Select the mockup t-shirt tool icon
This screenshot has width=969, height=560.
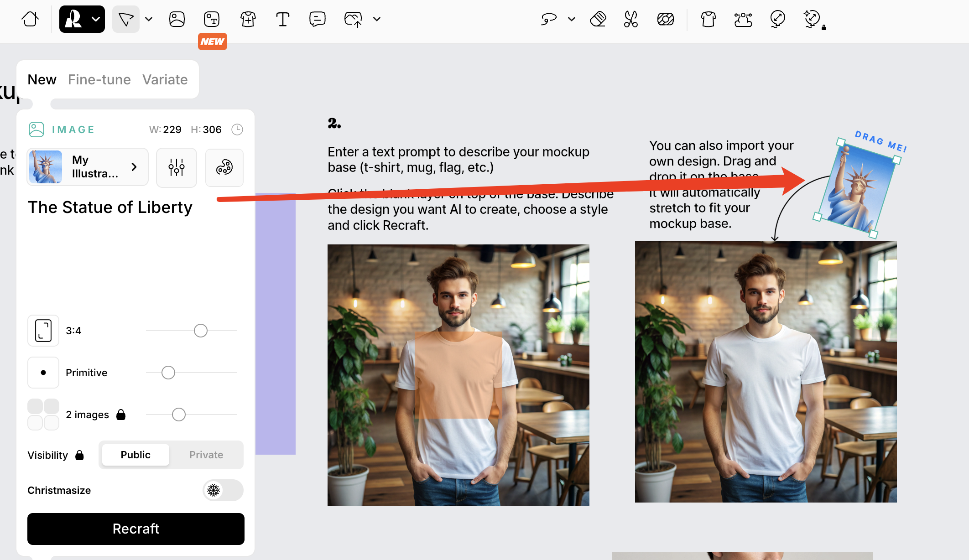tap(248, 19)
